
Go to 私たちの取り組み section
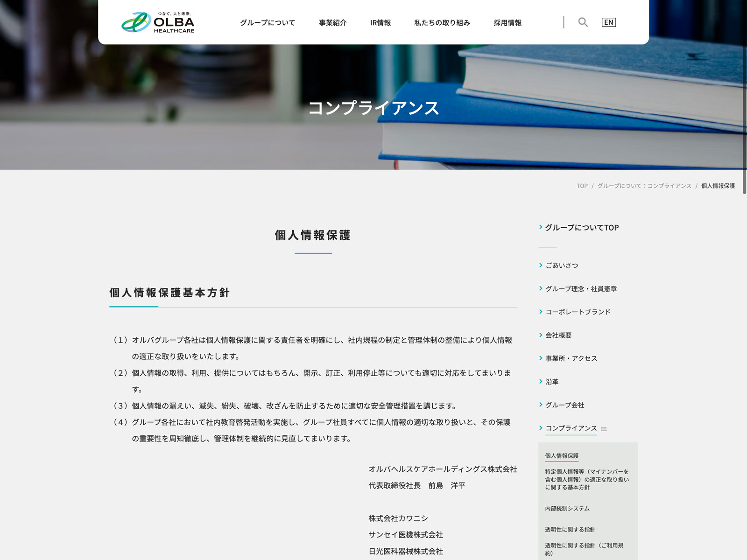(x=442, y=22)
